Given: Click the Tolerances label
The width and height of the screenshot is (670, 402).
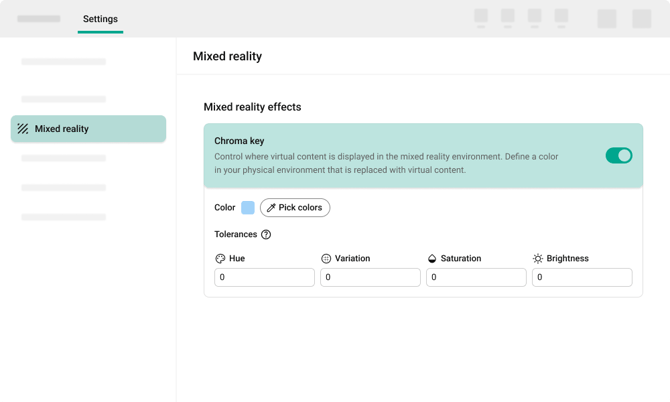Looking at the screenshot, I should [235, 235].
